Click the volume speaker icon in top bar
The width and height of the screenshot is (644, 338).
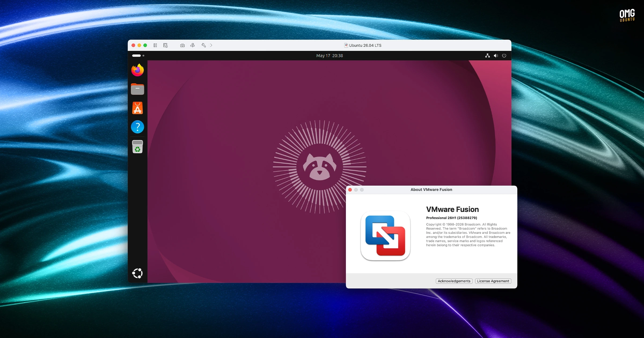click(x=496, y=56)
